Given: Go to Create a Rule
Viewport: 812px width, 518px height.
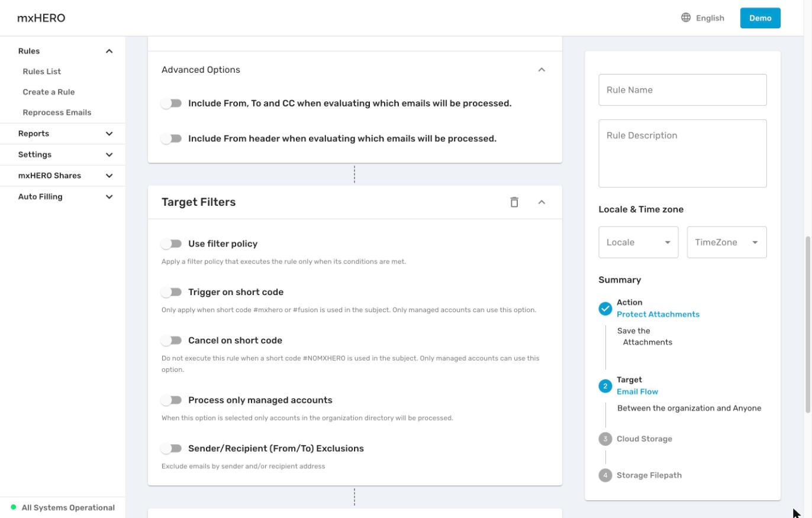Looking at the screenshot, I should point(49,92).
